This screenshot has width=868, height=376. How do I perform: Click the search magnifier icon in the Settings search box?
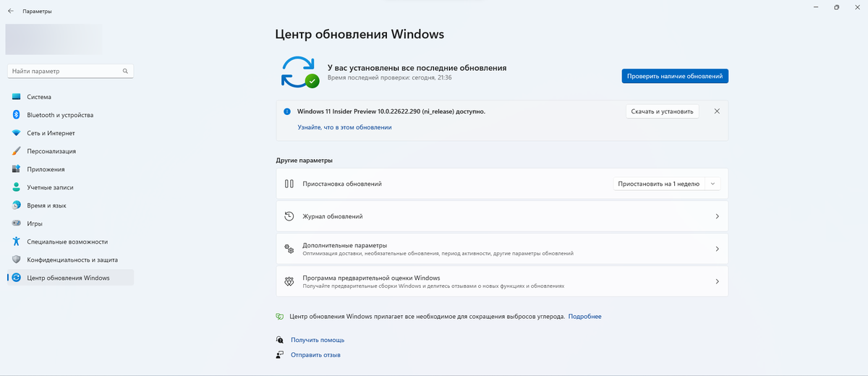point(125,72)
